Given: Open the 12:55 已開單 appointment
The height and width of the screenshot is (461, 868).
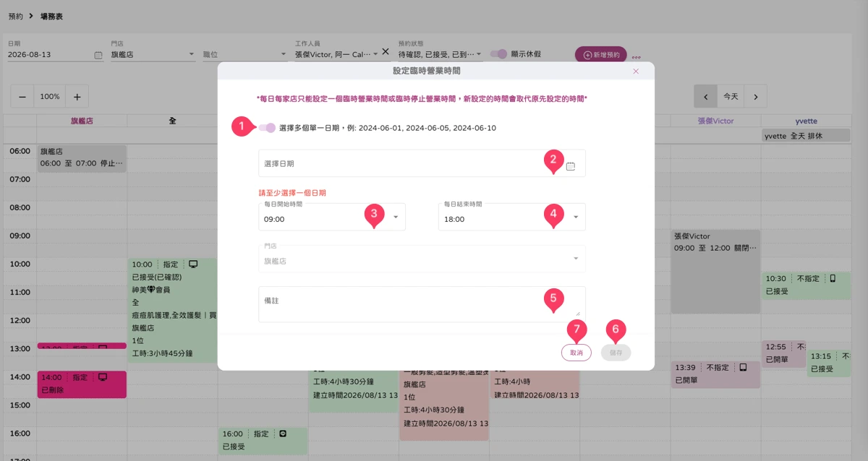Looking at the screenshot, I should tap(783, 354).
